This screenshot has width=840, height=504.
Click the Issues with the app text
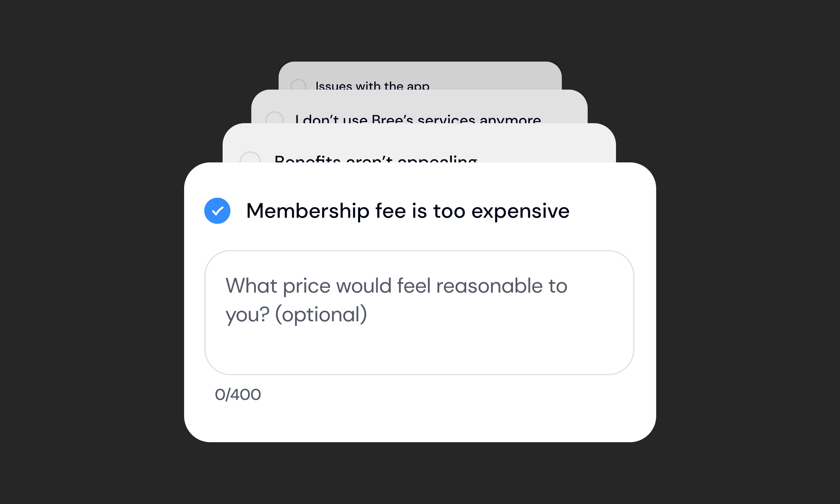tap(372, 85)
